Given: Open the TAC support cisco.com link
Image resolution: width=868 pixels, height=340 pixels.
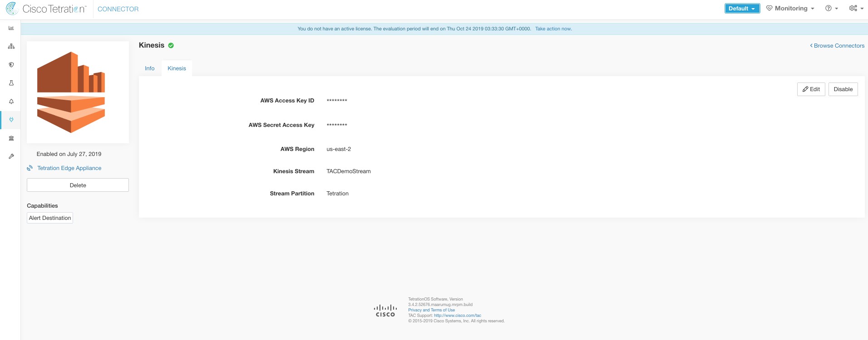Looking at the screenshot, I should [458, 316].
